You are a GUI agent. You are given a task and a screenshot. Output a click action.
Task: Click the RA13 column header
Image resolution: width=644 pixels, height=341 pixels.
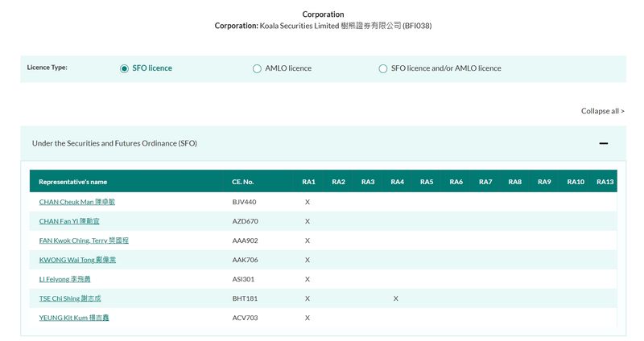click(605, 182)
